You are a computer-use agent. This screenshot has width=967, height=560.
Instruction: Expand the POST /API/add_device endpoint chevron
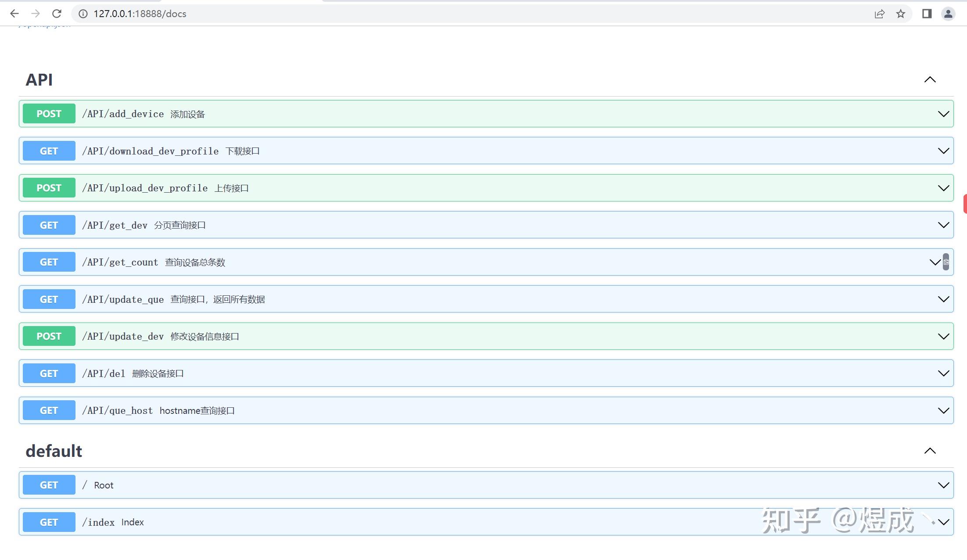(x=943, y=114)
